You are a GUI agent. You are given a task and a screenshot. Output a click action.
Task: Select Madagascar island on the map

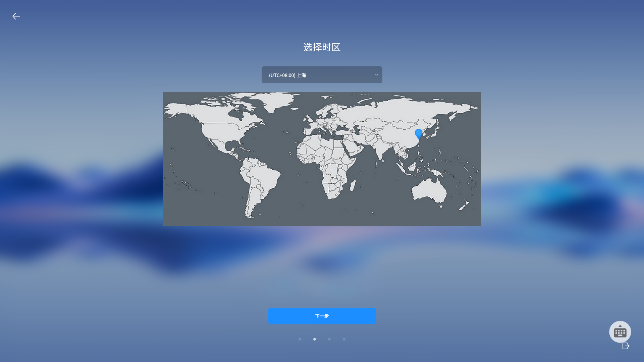[x=353, y=185]
